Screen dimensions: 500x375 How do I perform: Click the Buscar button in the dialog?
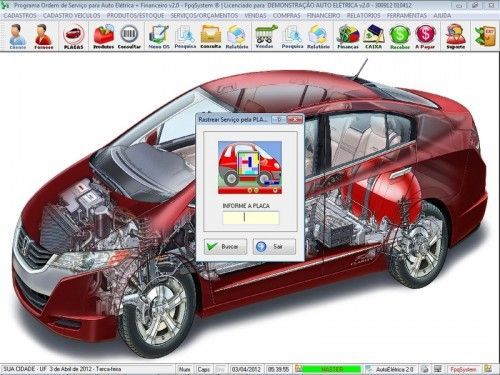click(225, 247)
